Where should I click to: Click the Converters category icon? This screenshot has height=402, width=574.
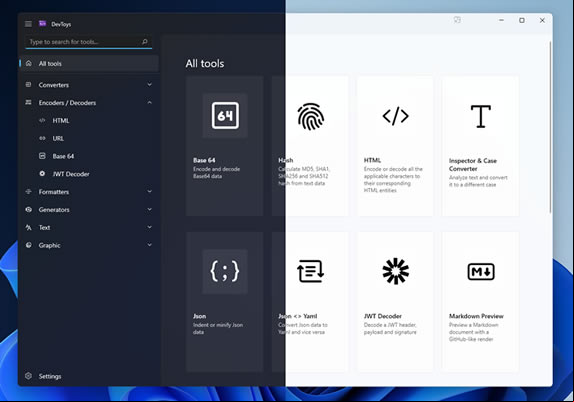(x=28, y=85)
